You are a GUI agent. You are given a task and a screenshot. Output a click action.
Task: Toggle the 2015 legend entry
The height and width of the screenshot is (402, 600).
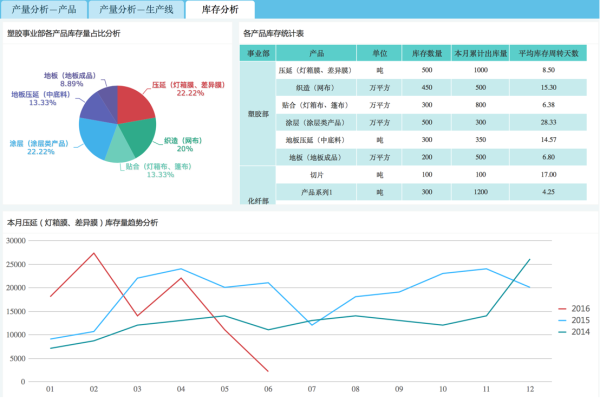click(574, 320)
